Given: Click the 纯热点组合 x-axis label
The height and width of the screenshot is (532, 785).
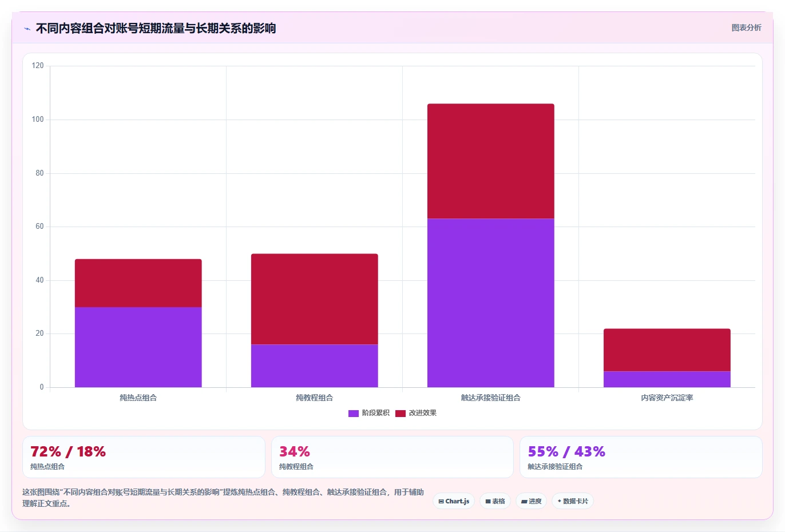Looking at the screenshot, I should [138, 398].
